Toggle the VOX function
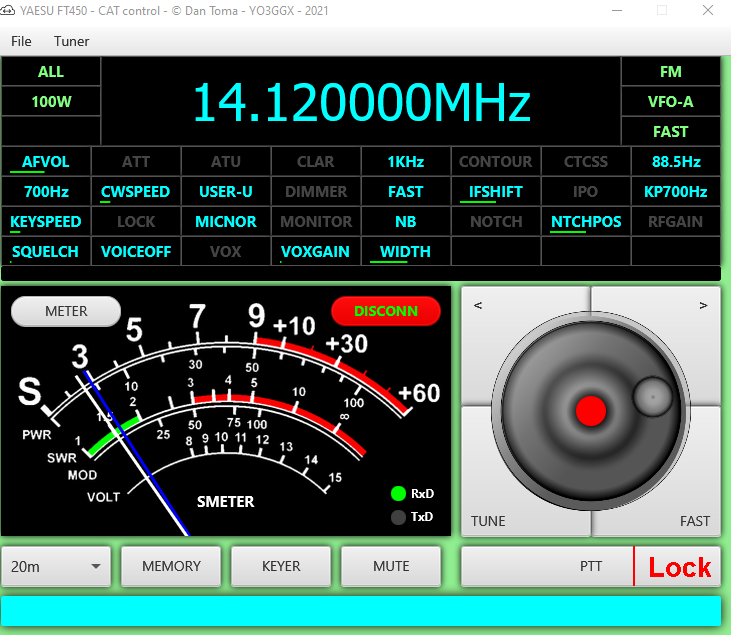This screenshot has height=635, width=731. [226, 251]
